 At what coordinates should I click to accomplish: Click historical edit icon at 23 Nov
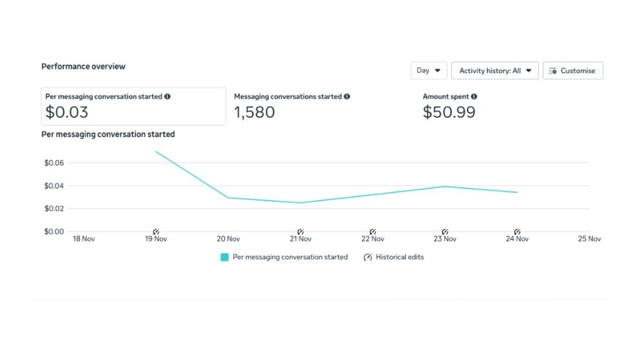[444, 231]
